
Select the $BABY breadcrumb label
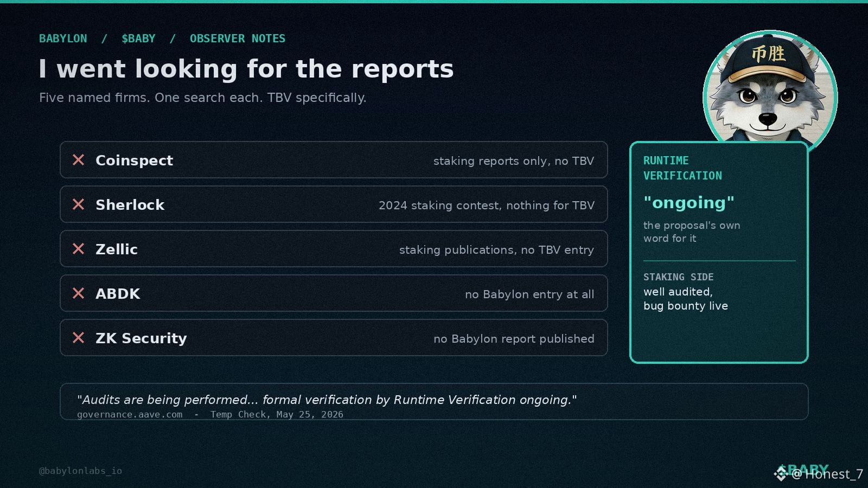[x=138, y=38]
